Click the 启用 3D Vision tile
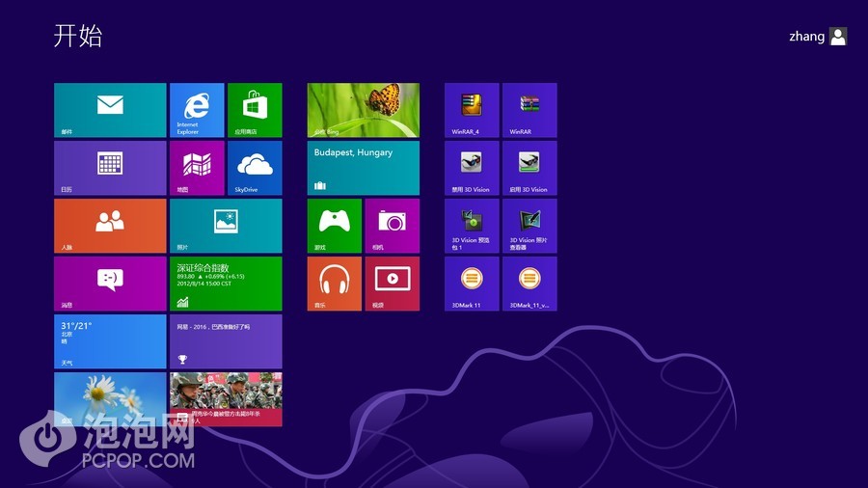Image resolution: width=868 pixels, height=488 pixels. coord(529,168)
